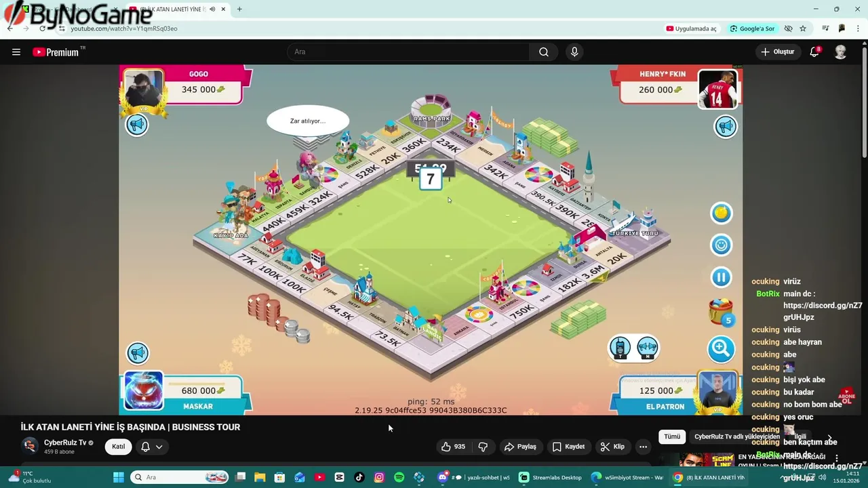
Task: Click the magnifier zoom game button
Action: (x=721, y=349)
